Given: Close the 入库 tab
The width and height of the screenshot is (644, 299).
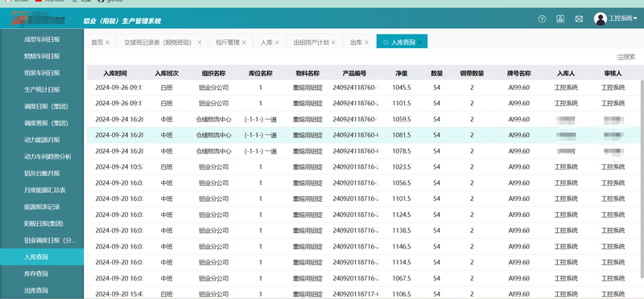Looking at the screenshot, I should tap(277, 43).
